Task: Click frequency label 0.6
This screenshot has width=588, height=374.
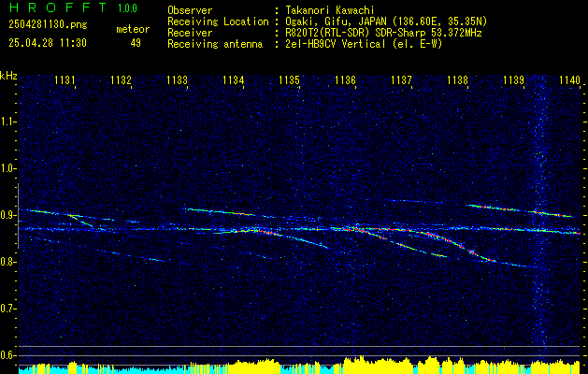Action: click(7, 355)
